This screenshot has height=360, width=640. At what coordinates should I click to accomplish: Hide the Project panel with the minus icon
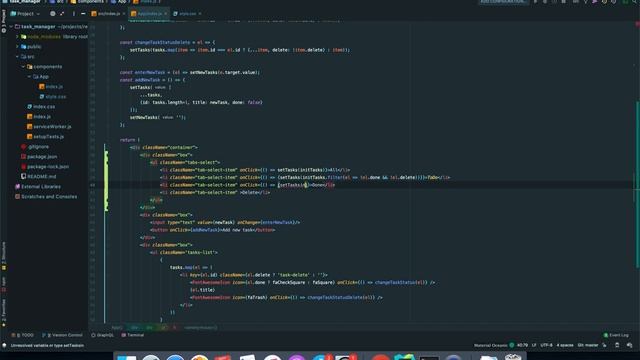pyautogui.click(x=83, y=13)
